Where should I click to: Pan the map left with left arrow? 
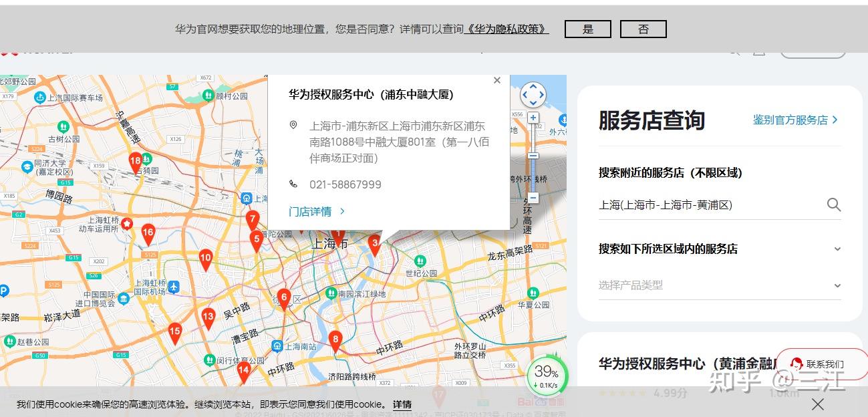525,95
